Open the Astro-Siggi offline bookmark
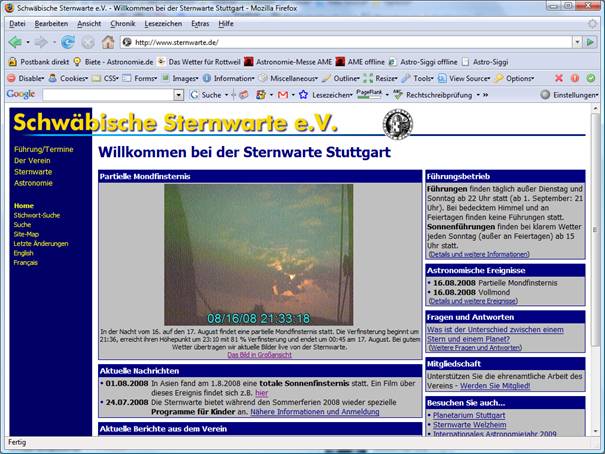 click(x=423, y=62)
